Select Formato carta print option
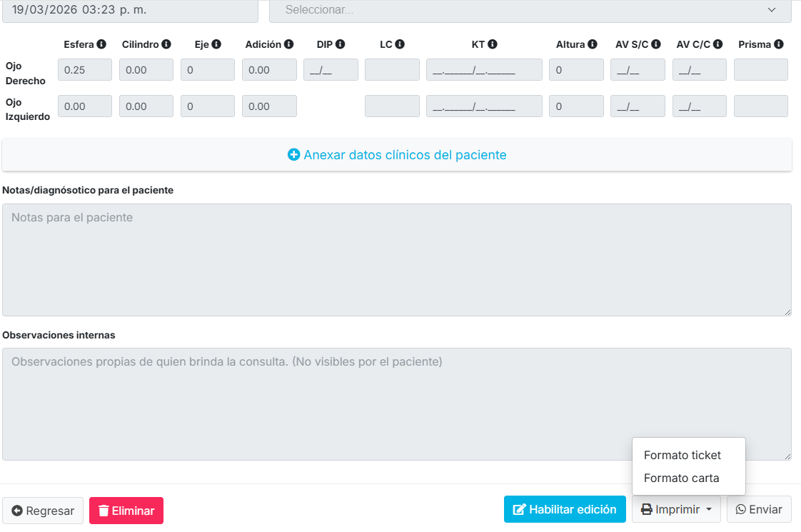Image resolution: width=801 pixels, height=532 pixels. [681, 478]
